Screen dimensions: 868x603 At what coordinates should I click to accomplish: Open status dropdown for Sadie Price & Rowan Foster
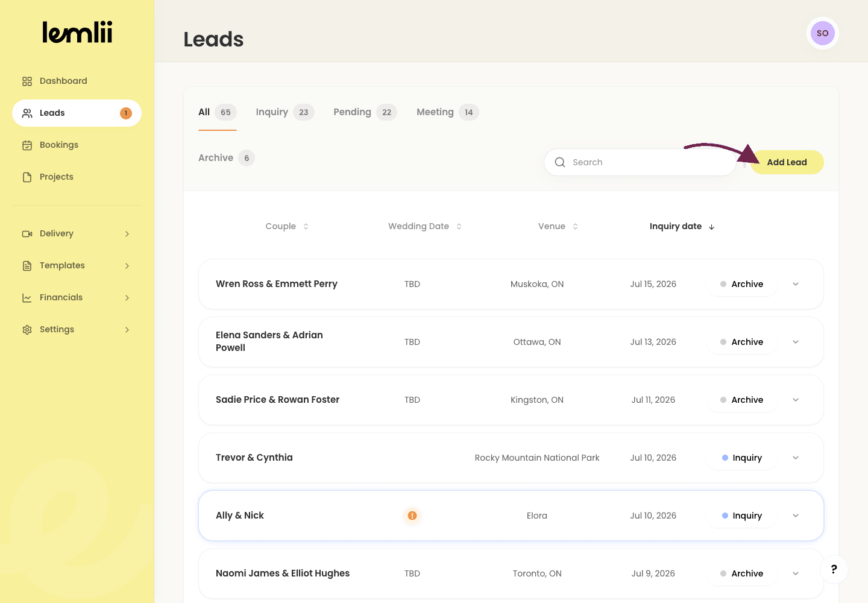tap(796, 400)
